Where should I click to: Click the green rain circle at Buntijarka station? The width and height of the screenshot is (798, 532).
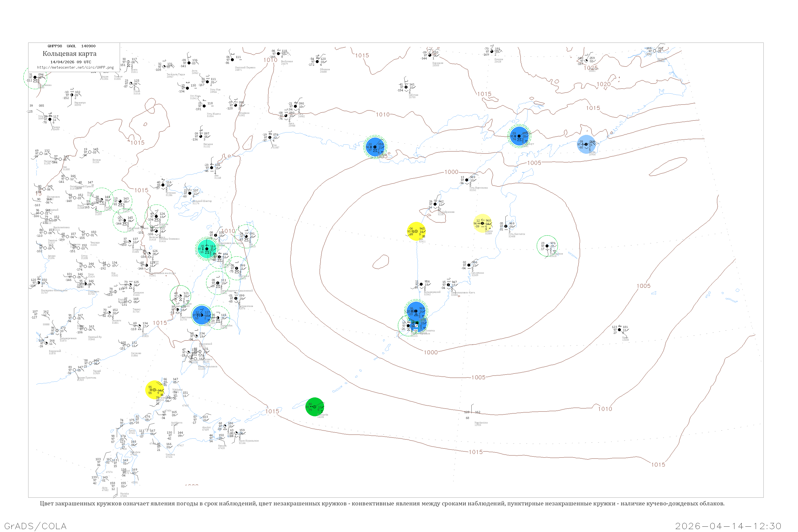tap(314, 406)
